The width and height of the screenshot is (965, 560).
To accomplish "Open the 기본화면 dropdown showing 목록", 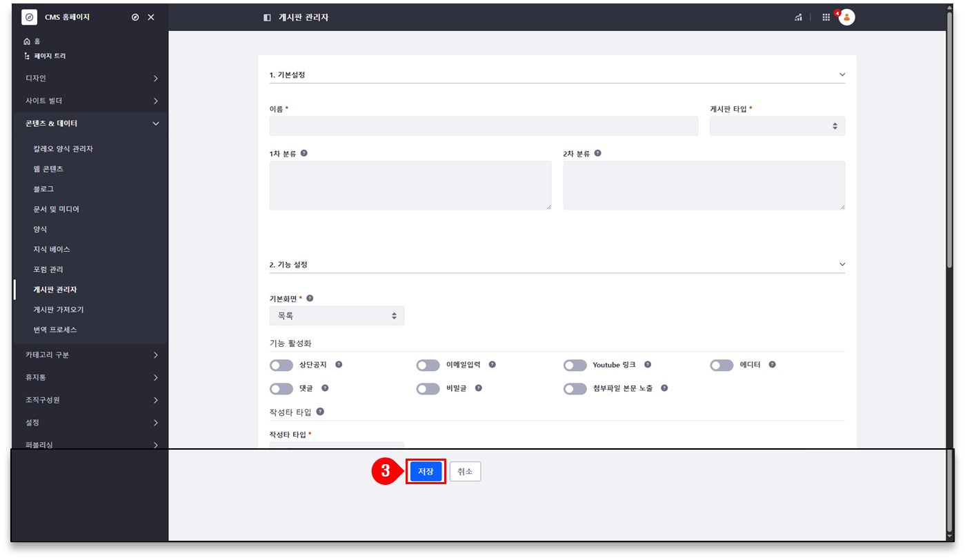I will pyautogui.click(x=337, y=316).
